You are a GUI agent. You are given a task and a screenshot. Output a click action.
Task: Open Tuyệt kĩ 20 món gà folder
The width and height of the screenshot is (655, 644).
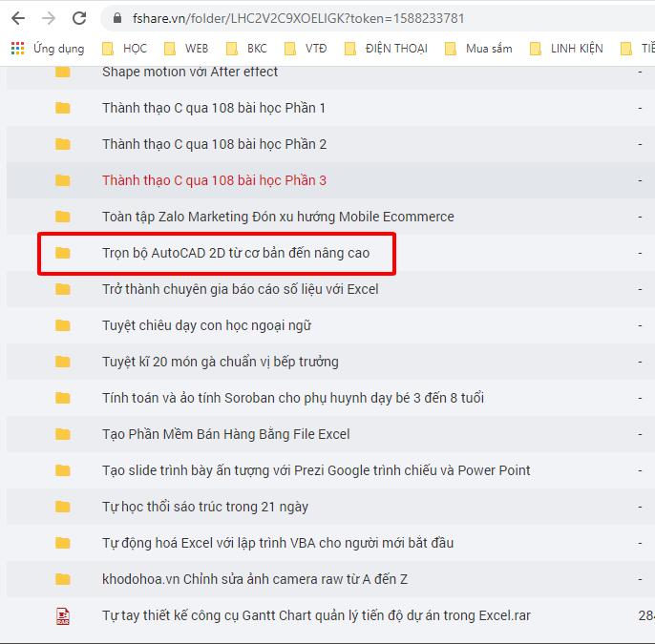pyautogui.click(x=220, y=362)
